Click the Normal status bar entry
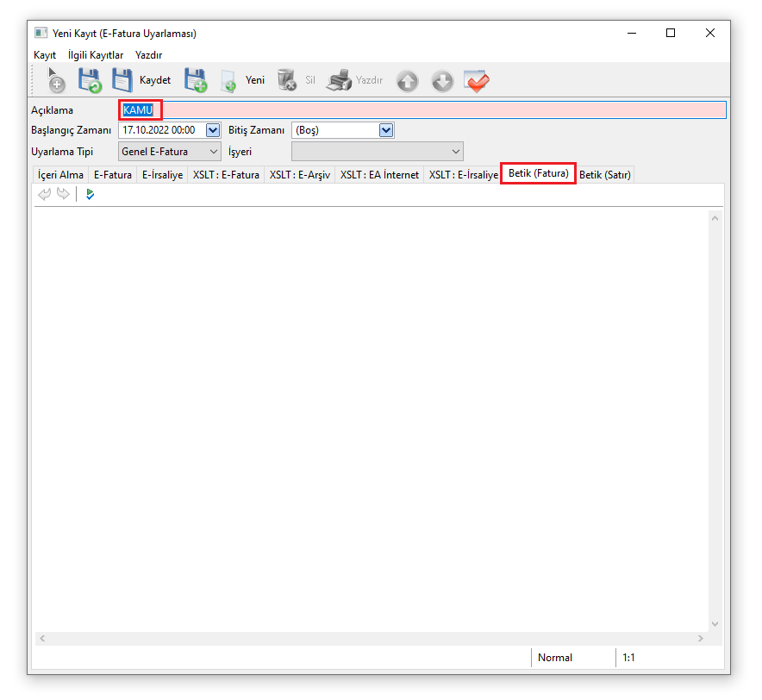This screenshot has width=762, height=700. (555, 658)
